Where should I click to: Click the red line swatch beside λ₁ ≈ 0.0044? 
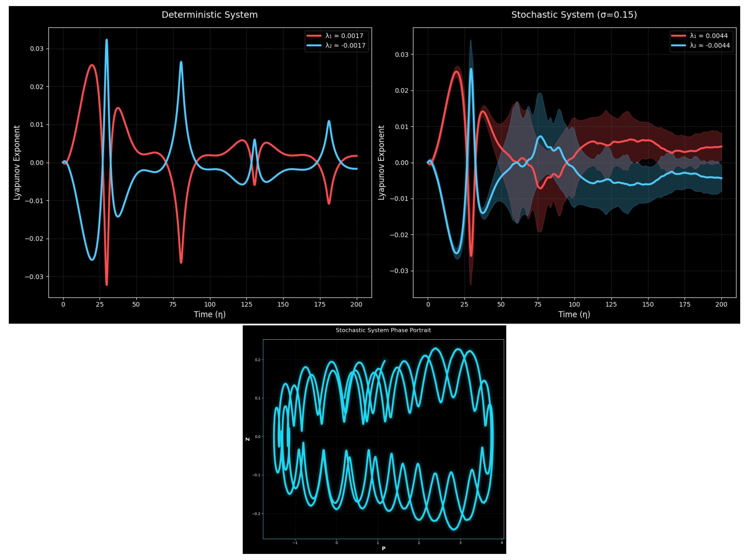[x=678, y=36]
